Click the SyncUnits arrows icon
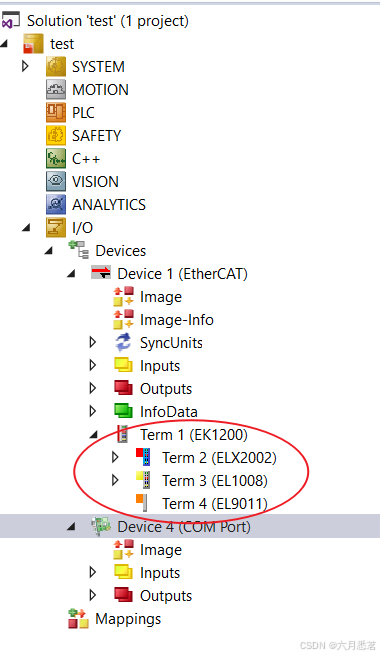Image resolution: width=380 pixels, height=657 pixels. (124, 342)
